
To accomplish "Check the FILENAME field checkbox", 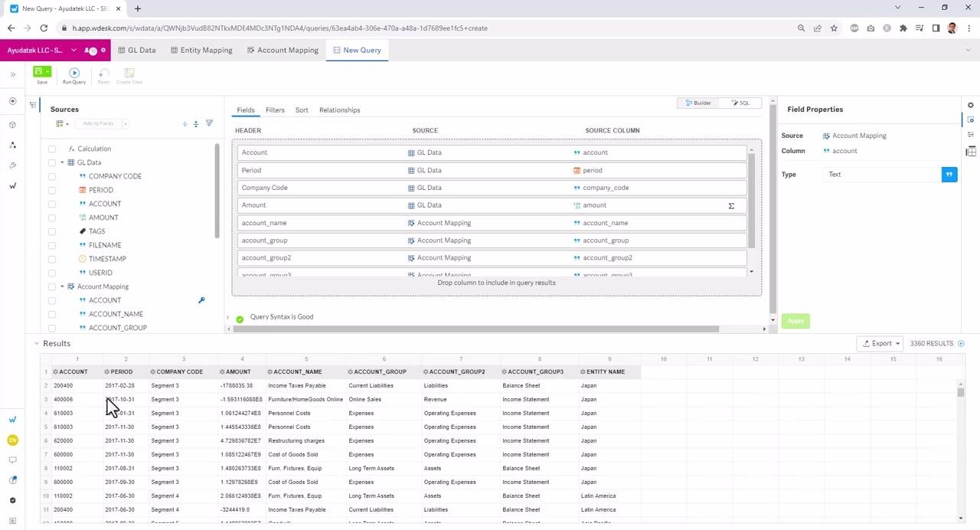I will pos(52,245).
